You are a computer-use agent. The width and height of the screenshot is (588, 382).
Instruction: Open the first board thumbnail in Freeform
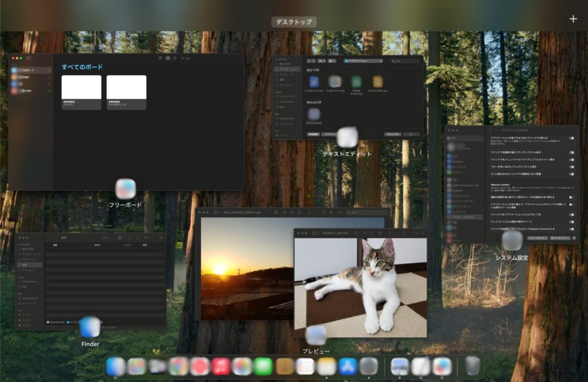pos(82,92)
